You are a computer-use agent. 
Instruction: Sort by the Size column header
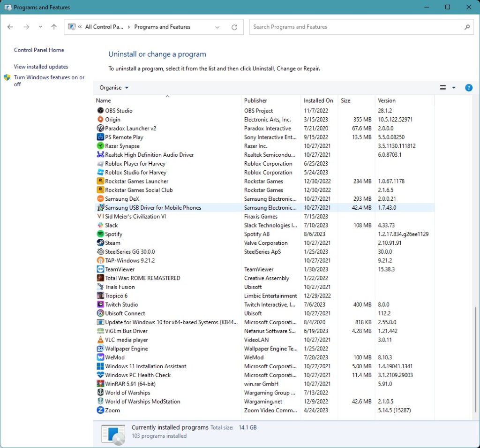point(356,100)
